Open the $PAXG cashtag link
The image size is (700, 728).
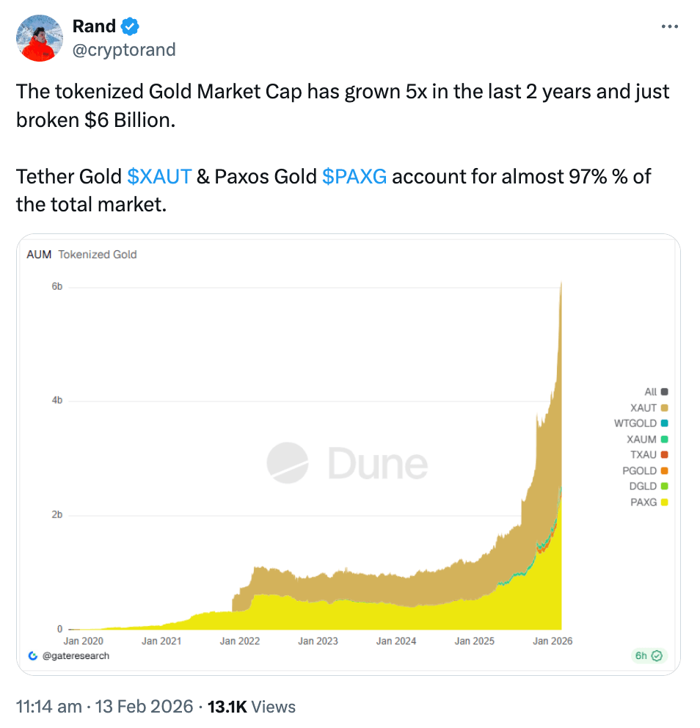point(354,177)
